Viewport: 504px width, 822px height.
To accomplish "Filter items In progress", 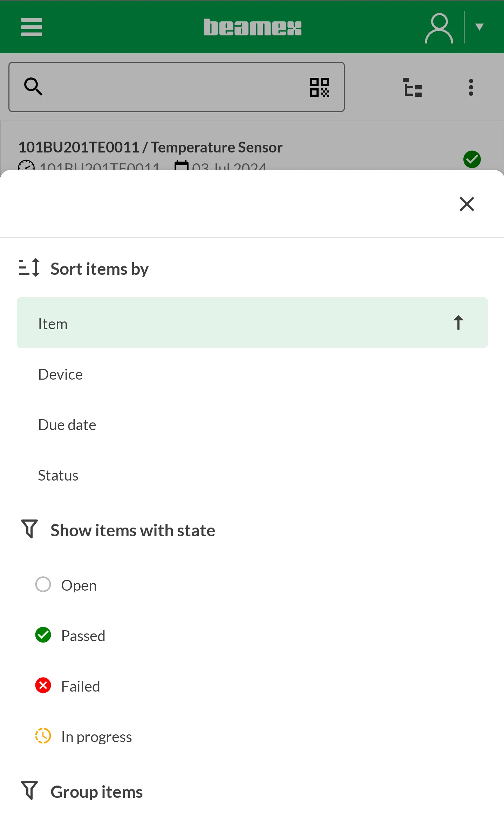I will click(96, 736).
